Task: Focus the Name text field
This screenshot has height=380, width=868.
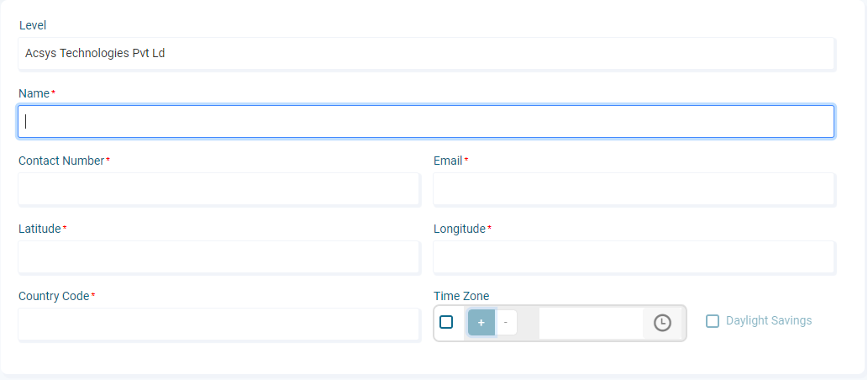Action: (x=426, y=121)
